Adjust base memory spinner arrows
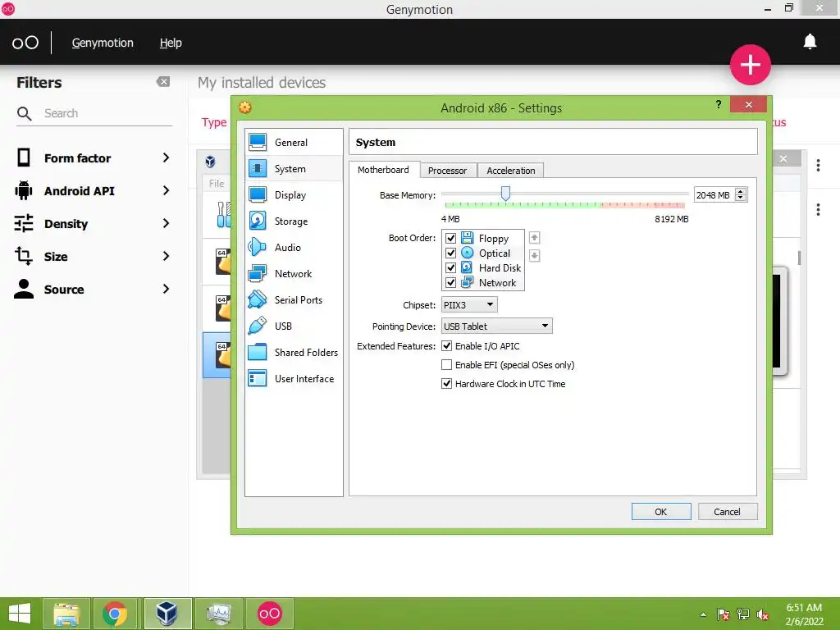Image resolution: width=840 pixels, height=630 pixels. (x=741, y=194)
